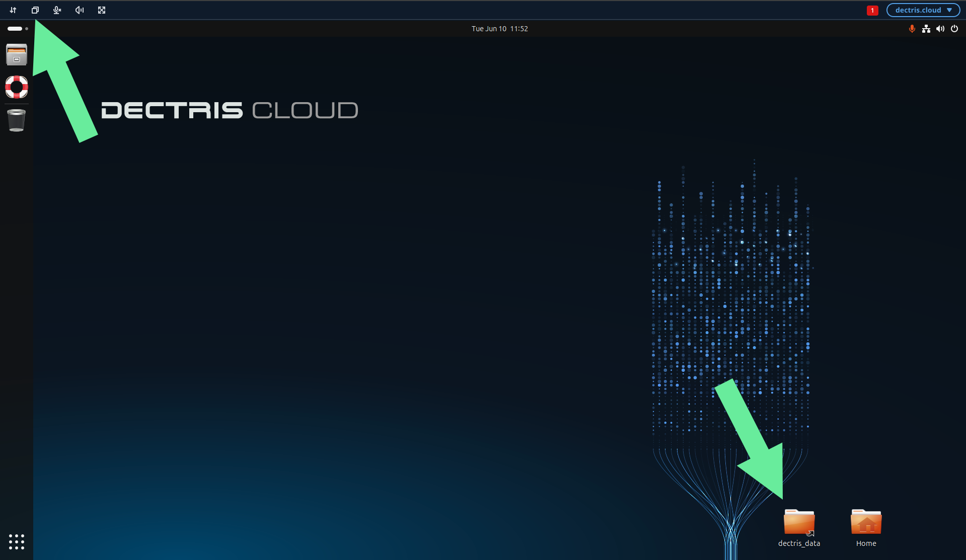The width and height of the screenshot is (966, 560).
Task: Click the orange microphone status icon
Action: (912, 29)
